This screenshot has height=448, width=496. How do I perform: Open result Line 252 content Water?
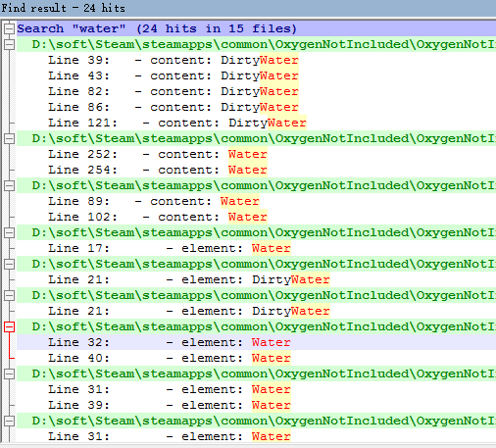[256, 154]
